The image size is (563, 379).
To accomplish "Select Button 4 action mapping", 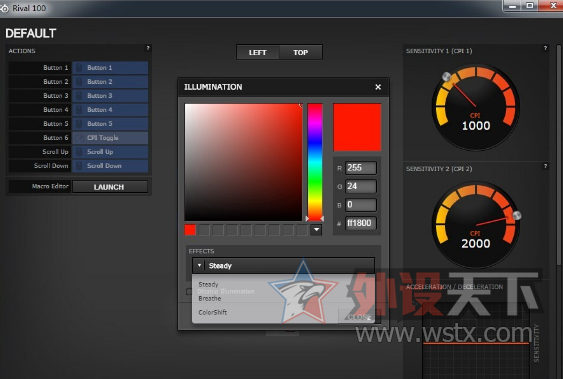I will (x=110, y=109).
